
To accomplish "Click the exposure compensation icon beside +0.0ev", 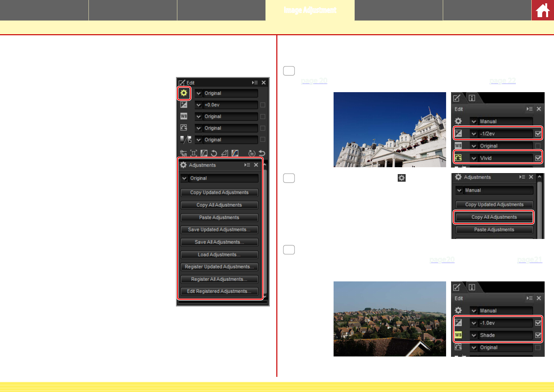I will 184,105.
